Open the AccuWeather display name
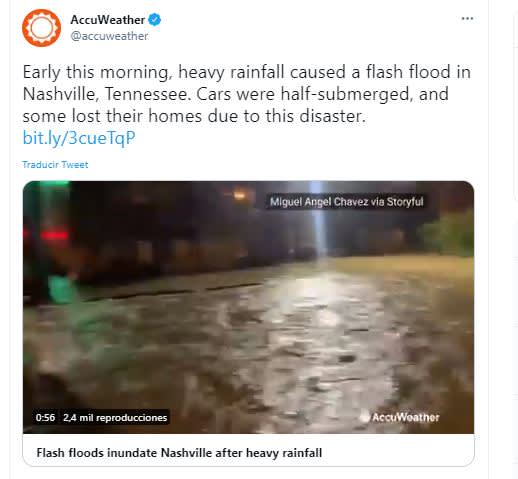Image resolution: width=518 pixels, height=479 pixels. point(108,20)
